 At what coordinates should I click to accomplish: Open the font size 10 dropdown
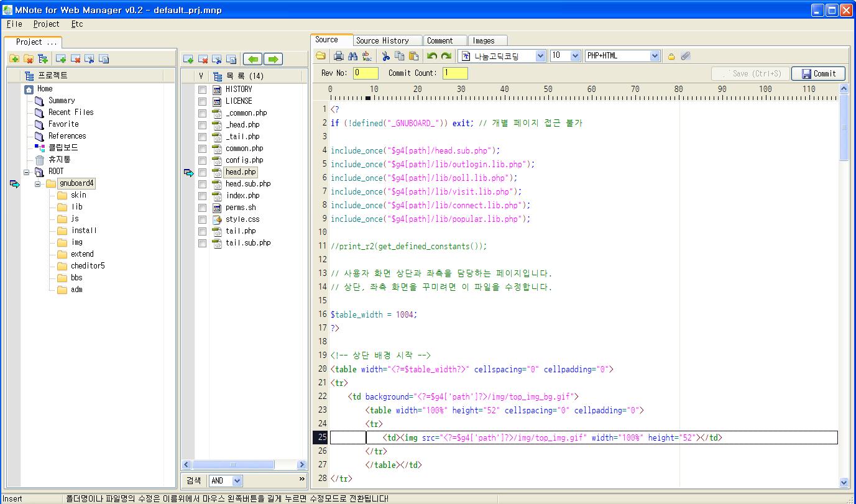(575, 56)
